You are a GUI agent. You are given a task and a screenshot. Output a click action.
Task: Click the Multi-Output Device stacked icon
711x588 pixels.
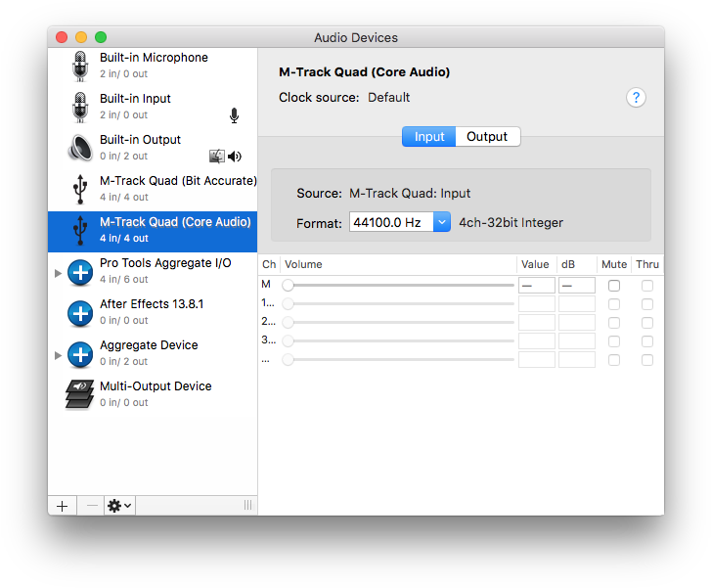pyautogui.click(x=80, y=394)
